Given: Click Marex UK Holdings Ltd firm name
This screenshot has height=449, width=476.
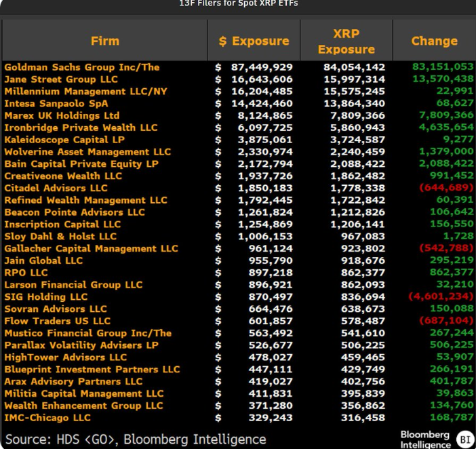Looking at the screenshot, I should [62, 116].
